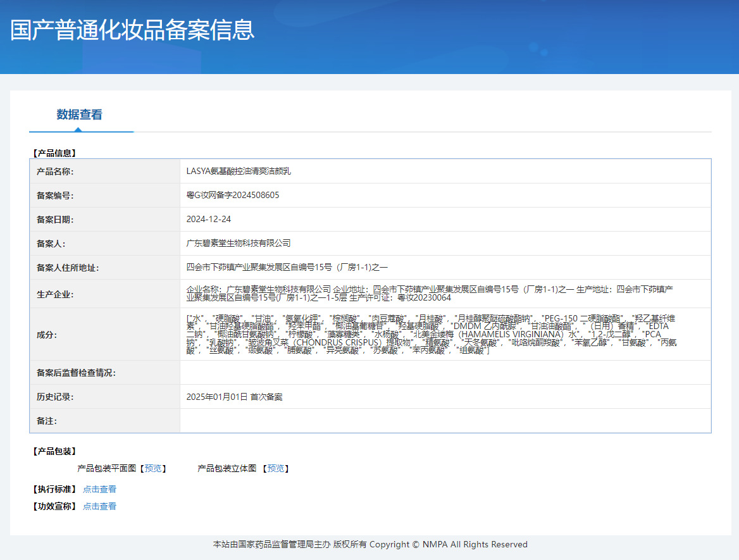Click page title 国产普通化妆品备案信息

coord(132,30)
